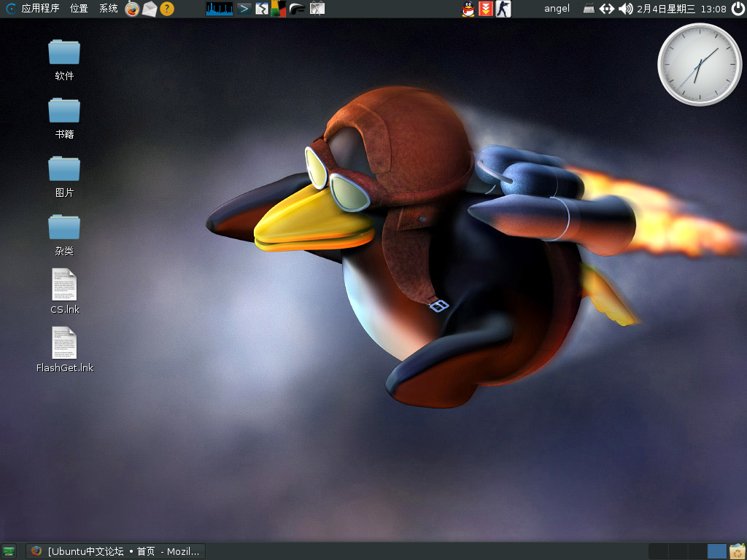Open the 应用程序 applications menu
This screenshot has height=560, width=747.
[x=33, y=8]
